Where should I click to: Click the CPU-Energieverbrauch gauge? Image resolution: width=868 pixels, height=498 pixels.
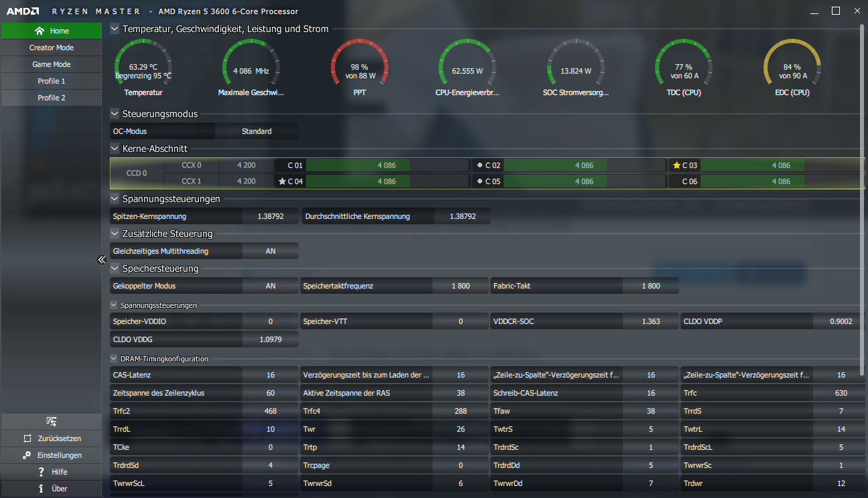[467, 67]
